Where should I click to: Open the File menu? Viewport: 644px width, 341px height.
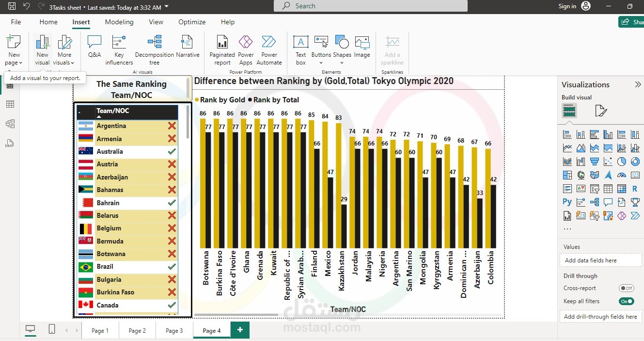16,22
